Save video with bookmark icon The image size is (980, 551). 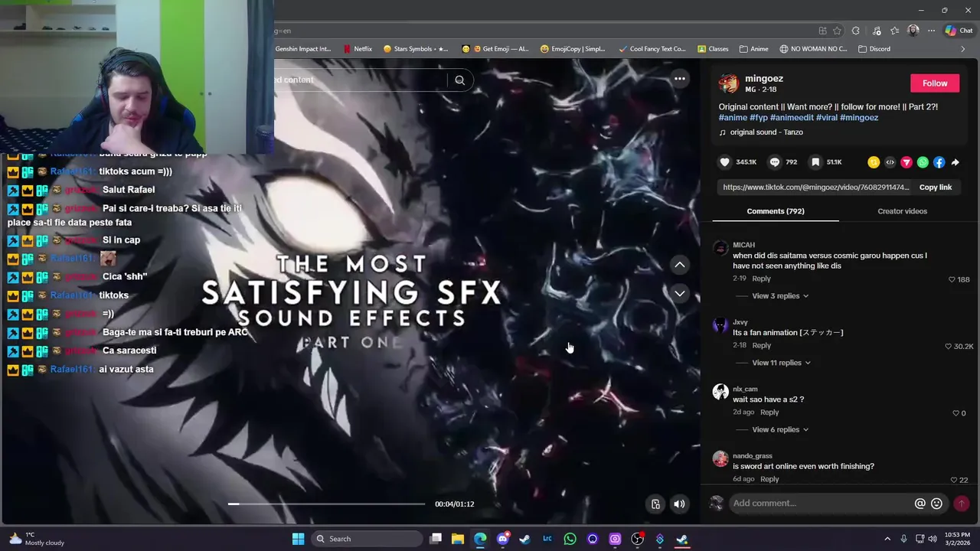click(x=815, y=162)
